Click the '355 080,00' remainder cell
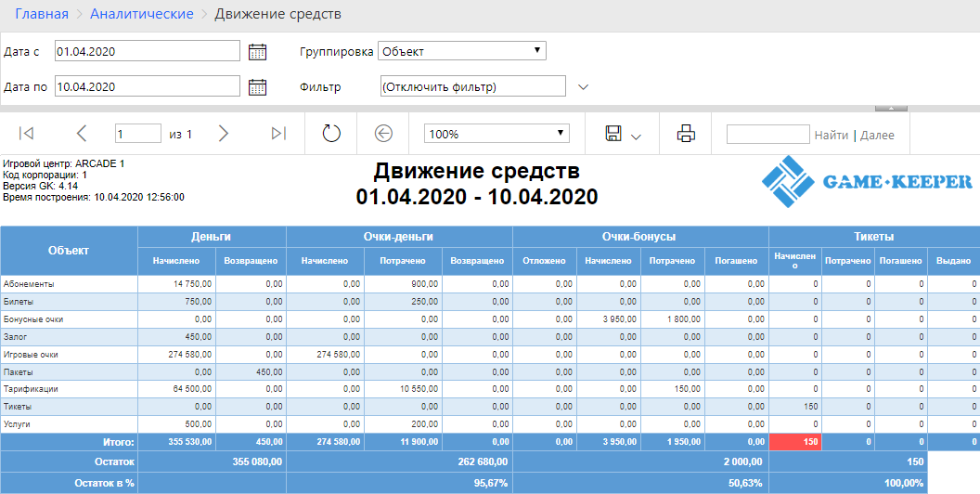This screenshot has height=494, width=980. point(212,462)
